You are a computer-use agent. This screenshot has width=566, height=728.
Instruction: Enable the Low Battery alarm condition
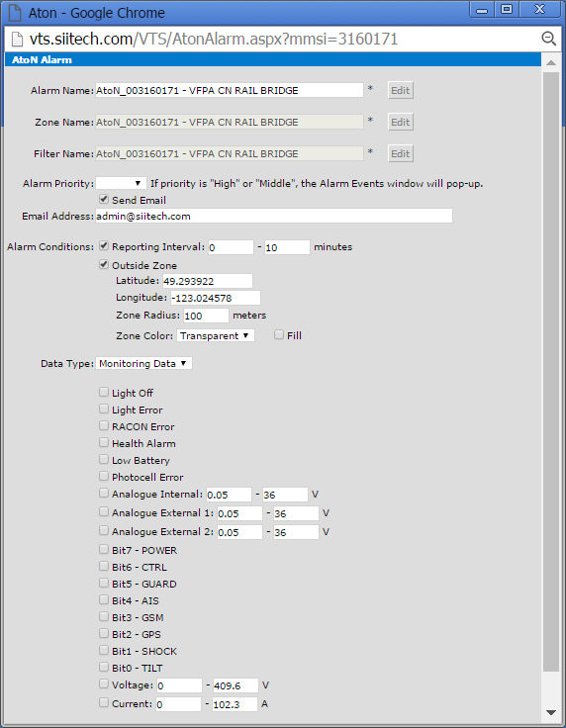coord(104,459)
